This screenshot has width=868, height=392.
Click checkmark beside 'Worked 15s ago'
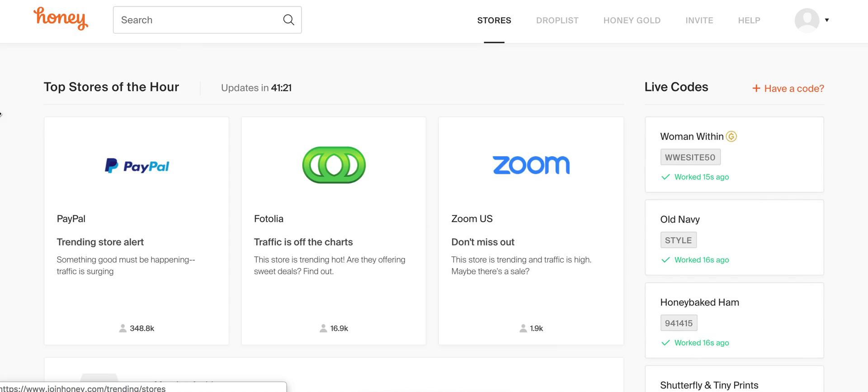click(x=665, y=177)
